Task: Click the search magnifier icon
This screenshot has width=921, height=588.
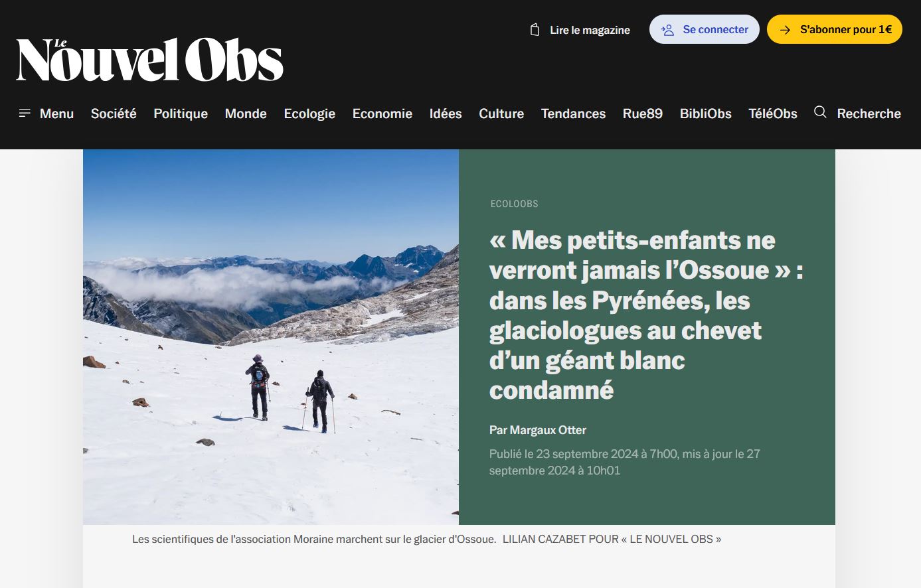Action: (820, 112)
